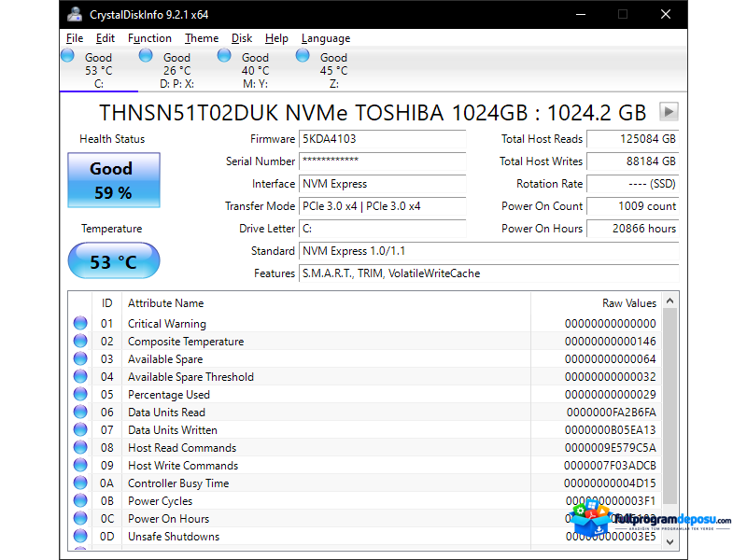Screen dimensions: 747x560
Task: Click the Features field
Action: pyautogui.click(x=488, y=273)
